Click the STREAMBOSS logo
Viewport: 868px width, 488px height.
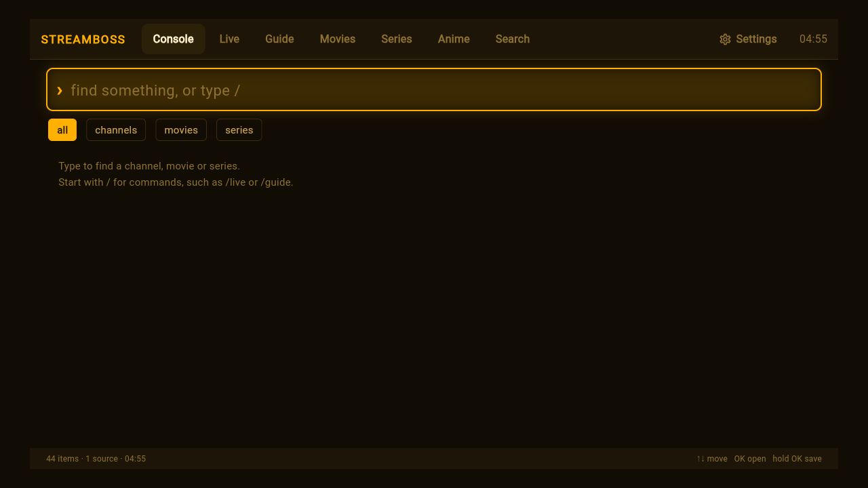tap(83, 39)
